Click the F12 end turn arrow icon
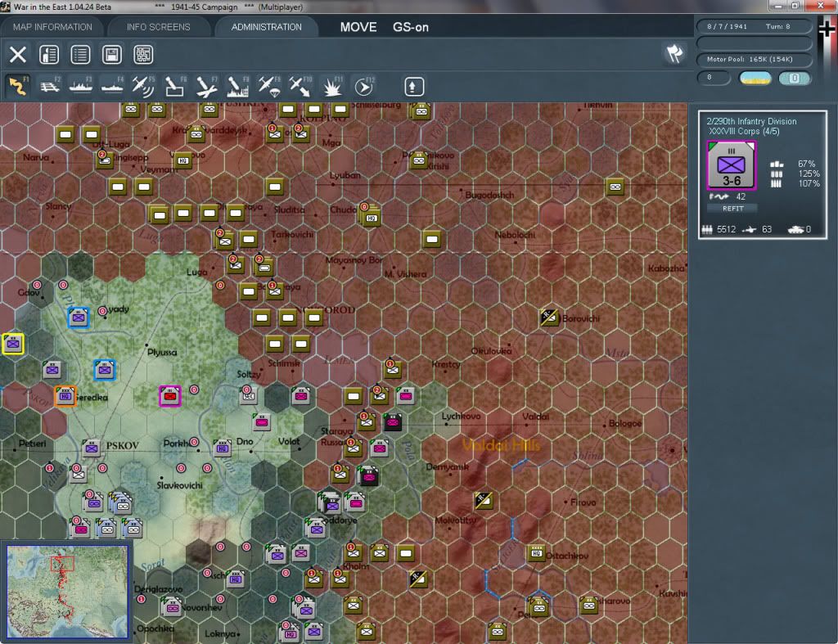This screenshot has height=644, width=838. click(364, 86)
